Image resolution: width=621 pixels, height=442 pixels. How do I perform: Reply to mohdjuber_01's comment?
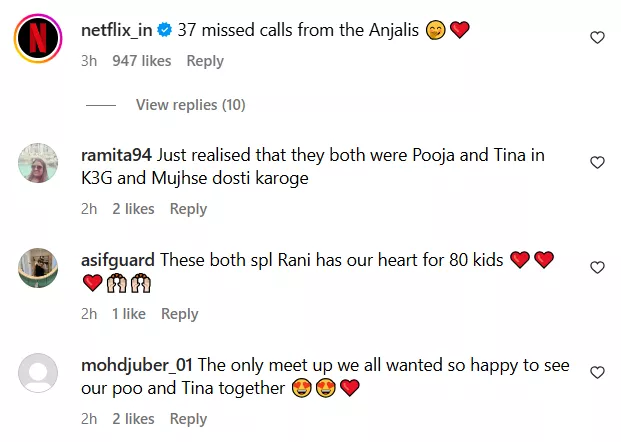188,419
